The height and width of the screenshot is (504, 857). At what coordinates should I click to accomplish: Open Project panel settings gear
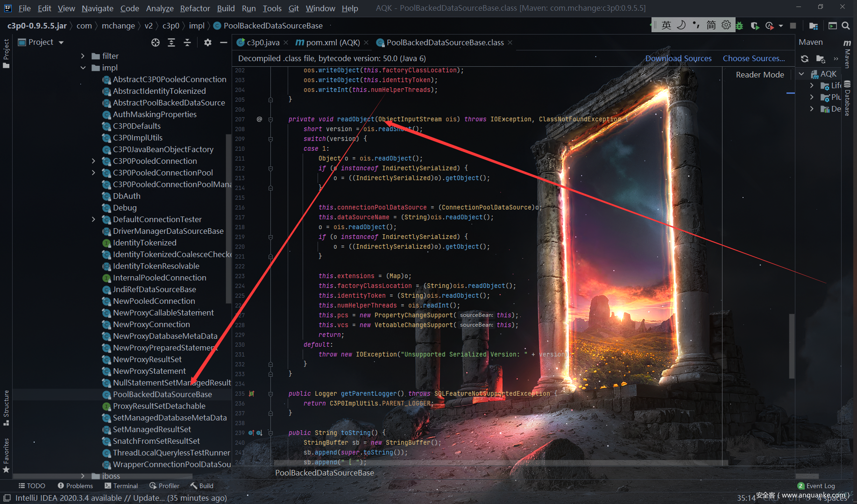(x=208, y=42)
